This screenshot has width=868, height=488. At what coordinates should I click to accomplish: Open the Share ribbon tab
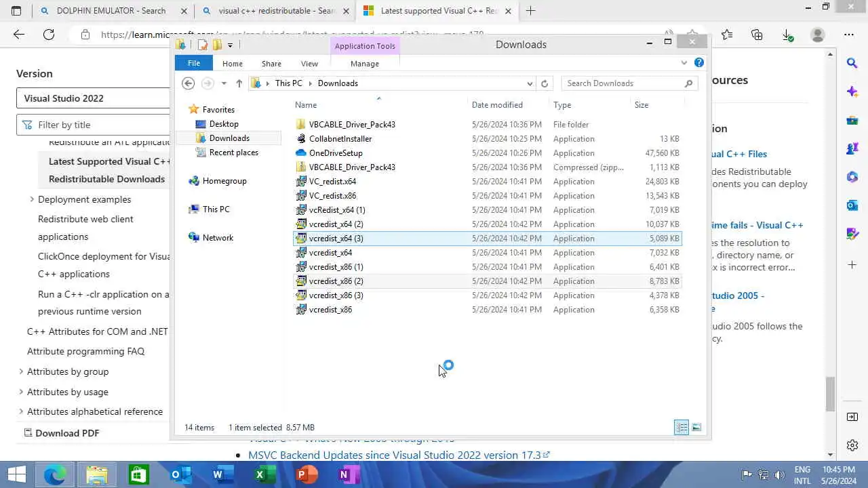coord(271,64)
